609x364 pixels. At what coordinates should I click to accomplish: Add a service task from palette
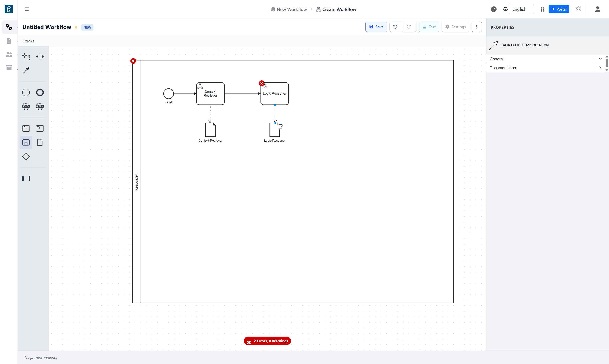[40, 128]
